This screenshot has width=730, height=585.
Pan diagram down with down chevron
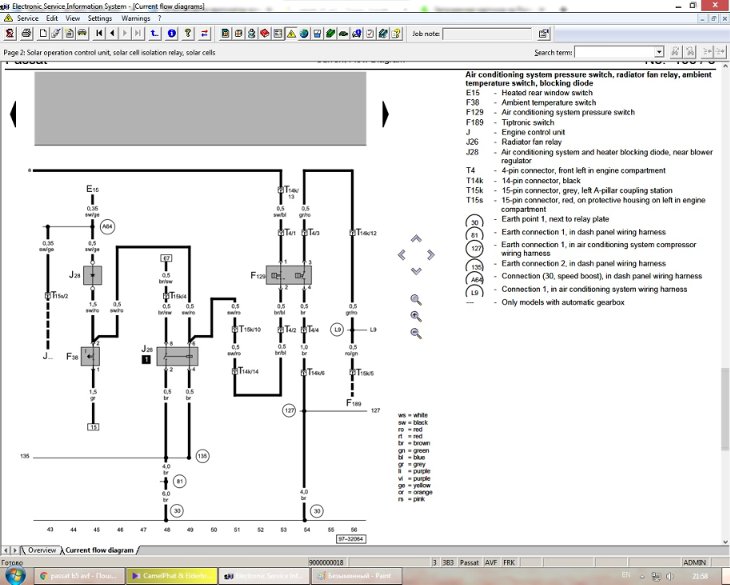[416, 271]
